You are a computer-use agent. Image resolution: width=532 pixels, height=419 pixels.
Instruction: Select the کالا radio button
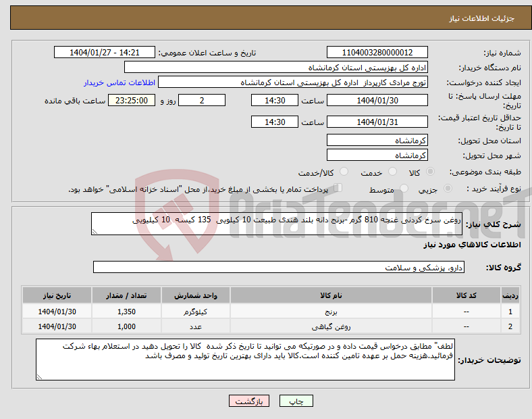[430, 172]
